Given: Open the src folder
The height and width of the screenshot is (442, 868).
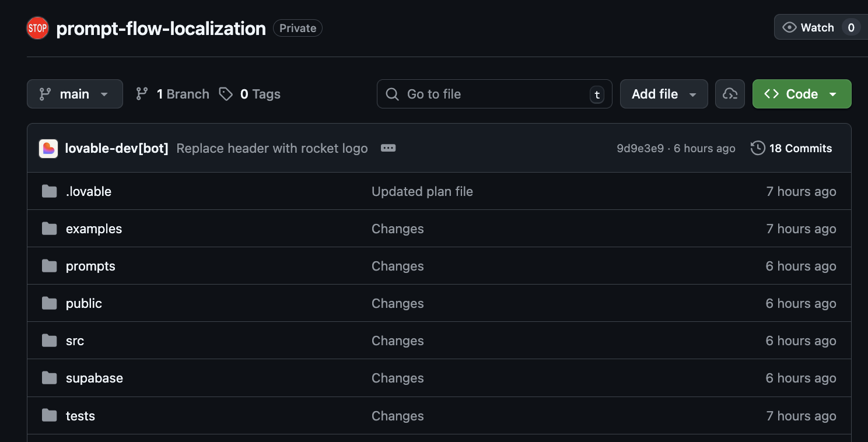Looking at the screenshot, I should 75,341.
